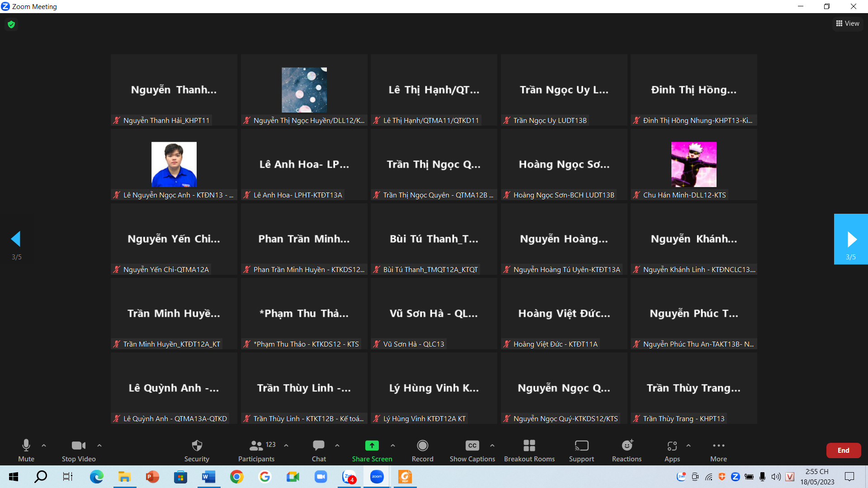Open the Participants panel

256,450
